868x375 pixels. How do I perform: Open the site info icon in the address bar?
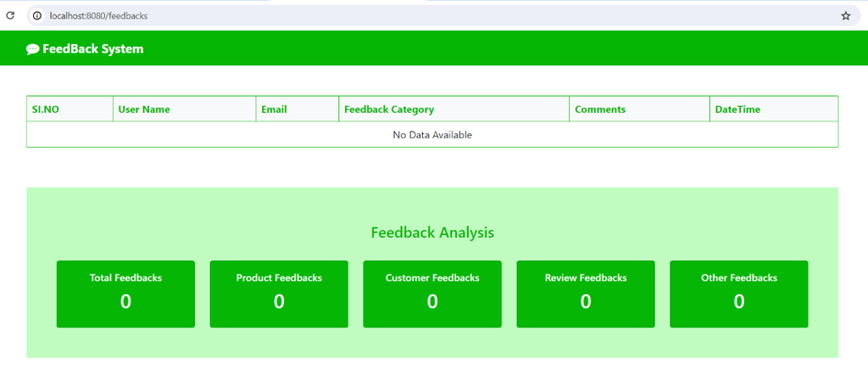(37, 16)
